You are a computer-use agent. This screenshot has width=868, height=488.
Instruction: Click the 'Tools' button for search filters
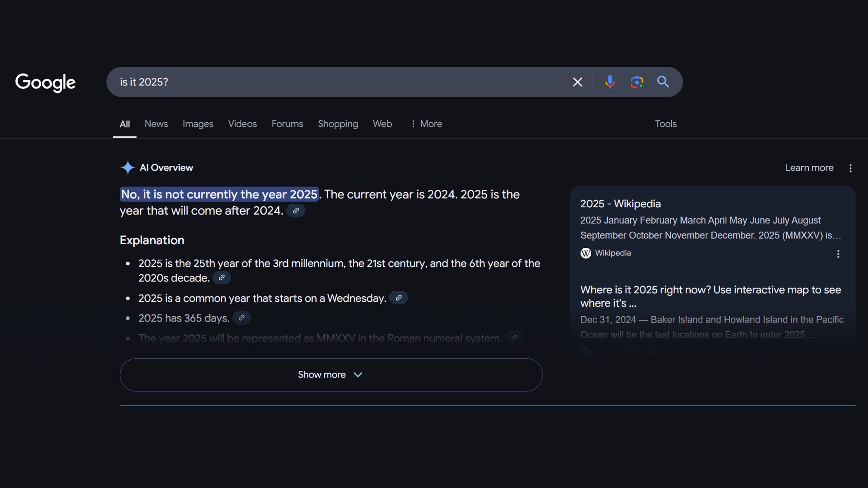(666, 124)
